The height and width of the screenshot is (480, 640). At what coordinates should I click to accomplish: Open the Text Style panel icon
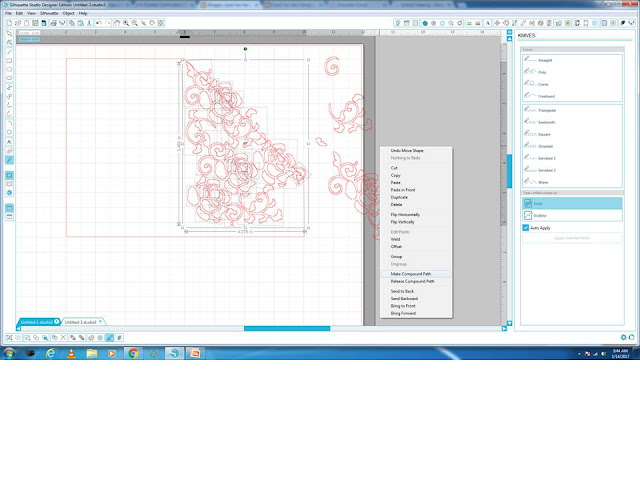click(x=487, y=23)
